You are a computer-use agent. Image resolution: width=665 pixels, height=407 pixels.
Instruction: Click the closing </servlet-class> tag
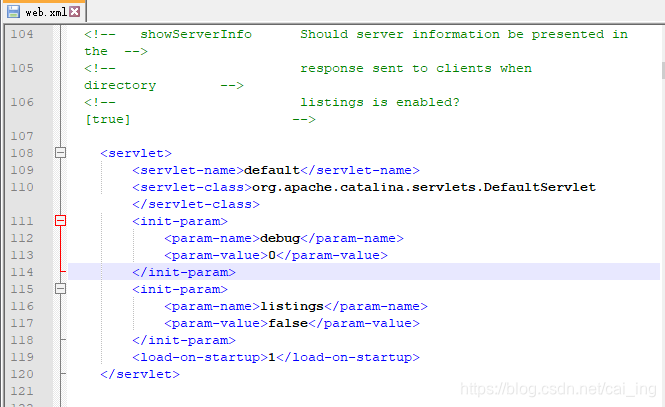click(196, 204)
